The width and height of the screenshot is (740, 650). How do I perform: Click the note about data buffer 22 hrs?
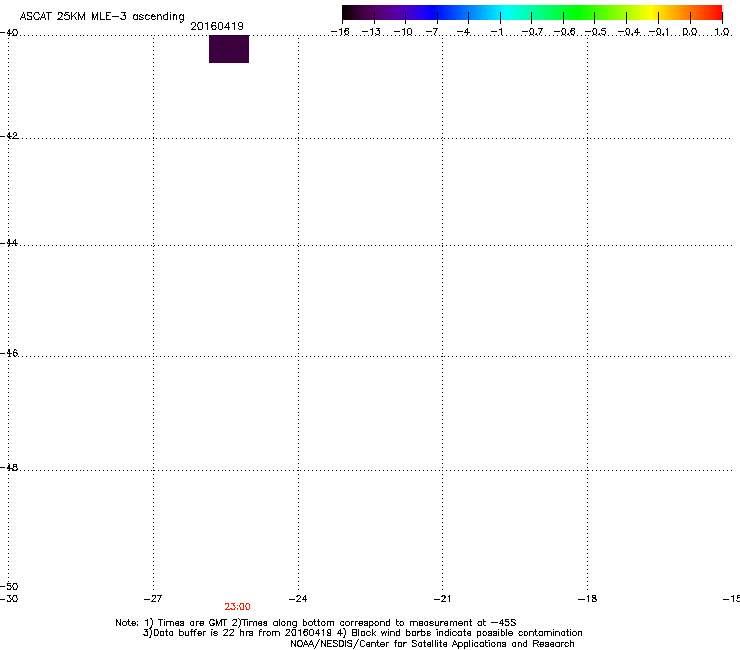(239, 633)
